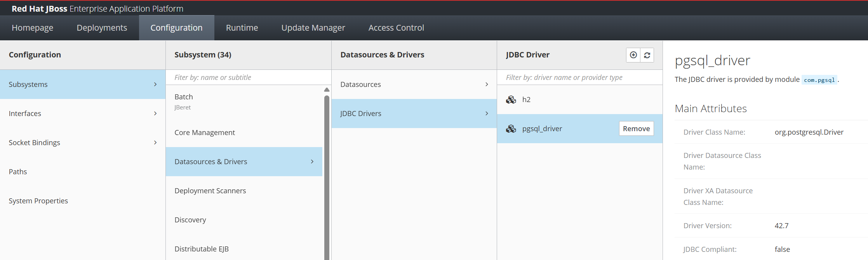The width and height of the screenshot is (868, 260).
Task: Open the Access Control tab
Action: [x=396, y=28]
